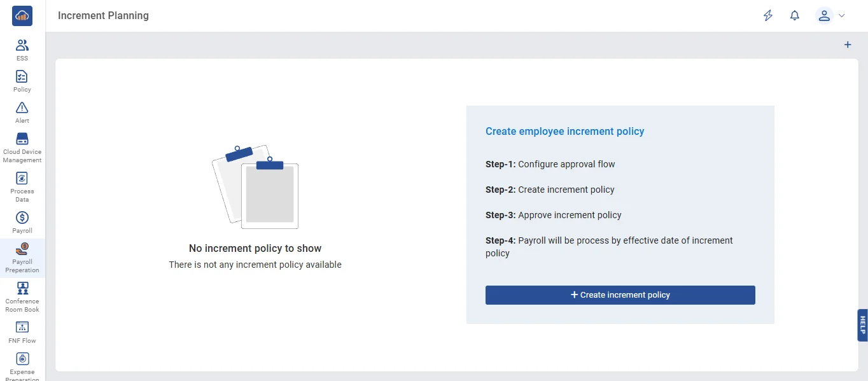The image size is (868, 381).
Task: Select the Process Data icon
Action: coord(22,178)
